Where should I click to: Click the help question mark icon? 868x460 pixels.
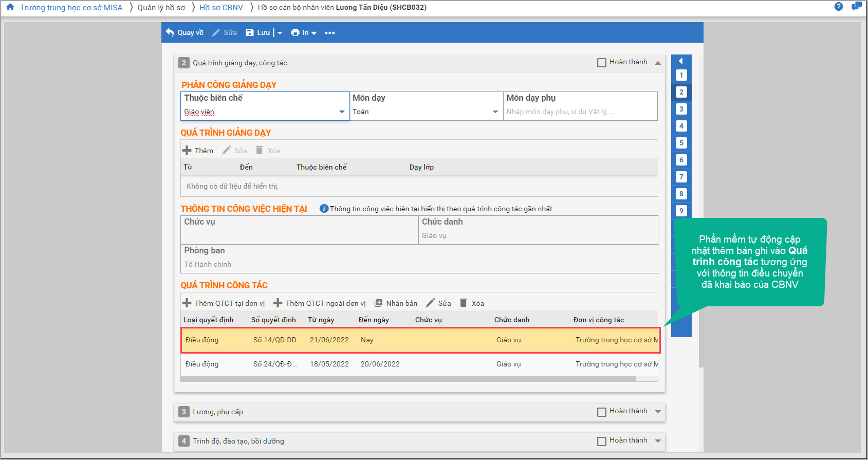(839, 7)
